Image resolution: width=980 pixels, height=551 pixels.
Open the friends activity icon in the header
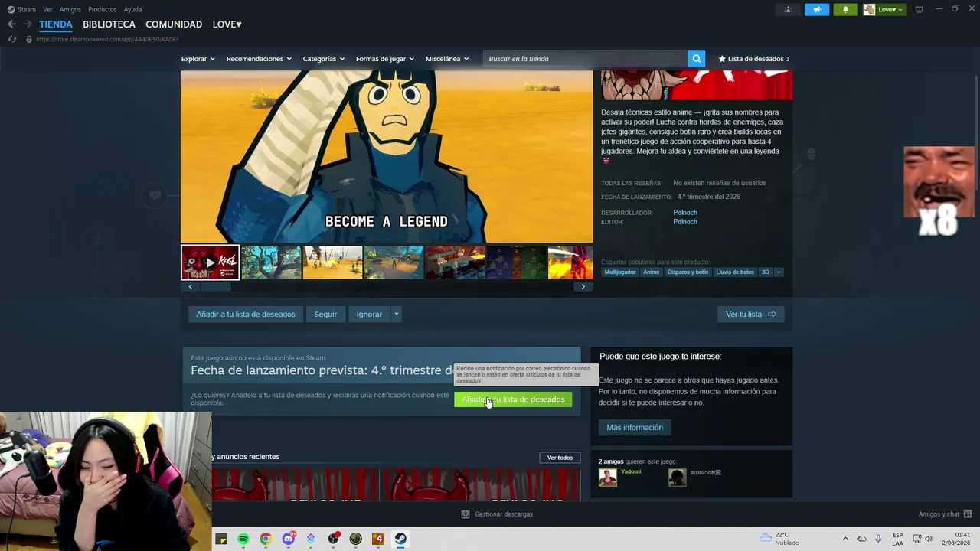[x=788, y=9]
